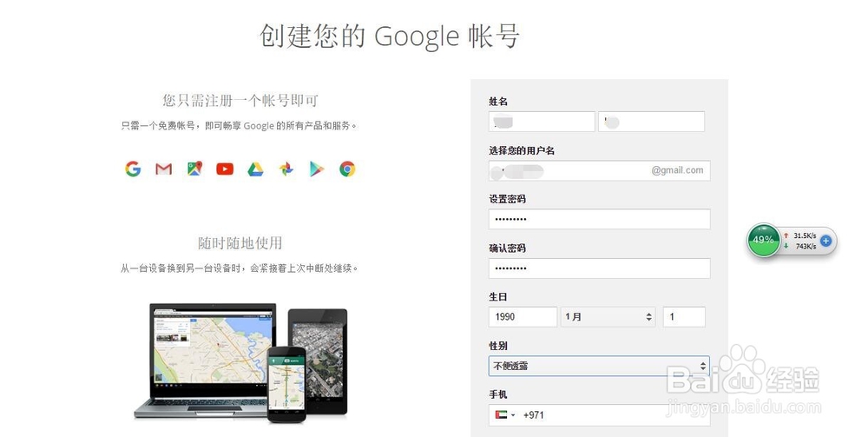This screenshot has width=868, height=437.
Task: Click the Google Maps pin icon
Action: pos(194,169)
